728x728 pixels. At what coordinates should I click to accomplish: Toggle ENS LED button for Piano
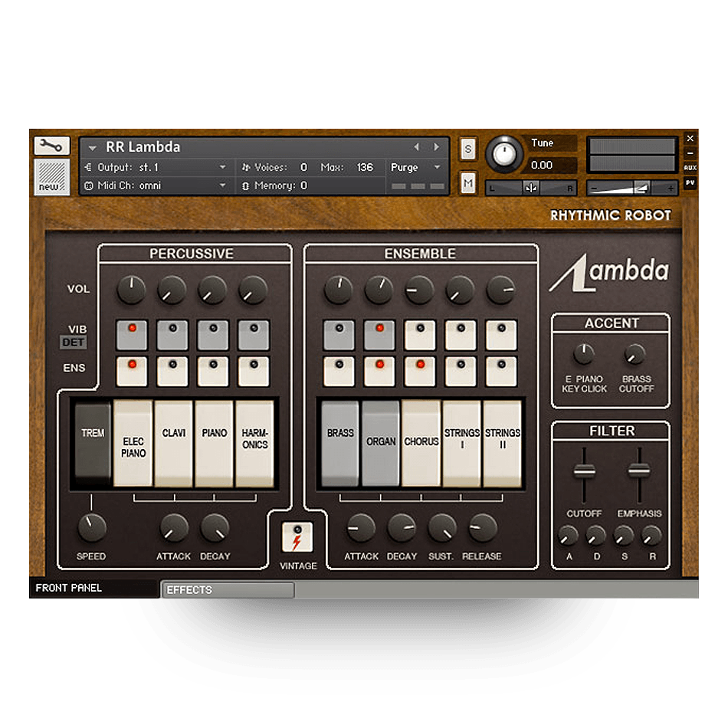pyautogui.click(x=213, y=372)
